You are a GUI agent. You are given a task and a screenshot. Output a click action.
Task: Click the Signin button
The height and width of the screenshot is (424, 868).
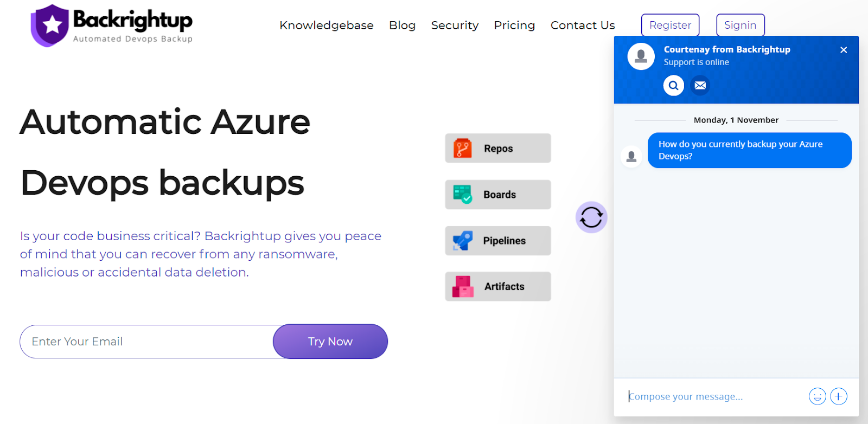coord(741,25)
